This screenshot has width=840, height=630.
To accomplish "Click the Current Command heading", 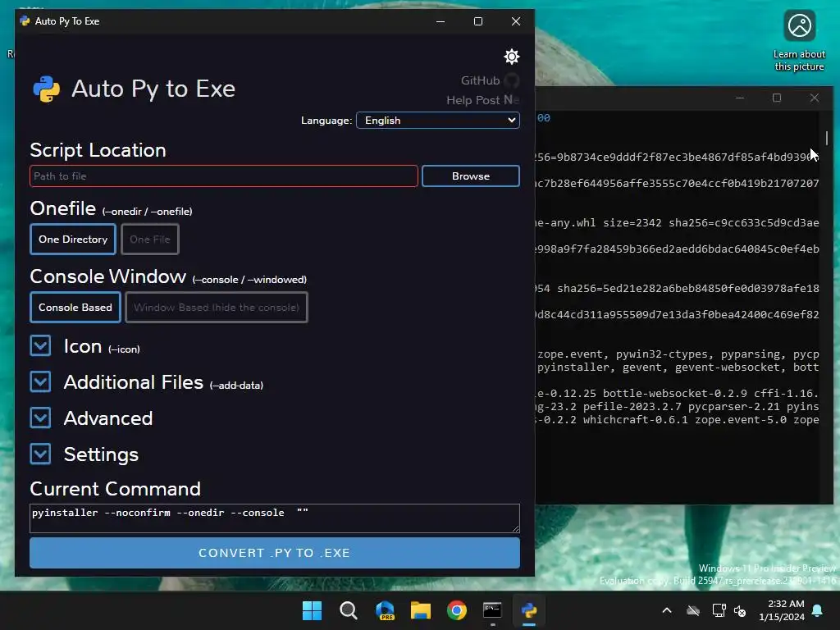I will (x=115, y=489).
